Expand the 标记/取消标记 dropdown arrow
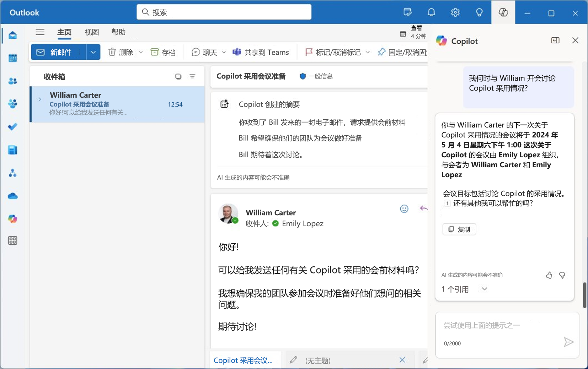The height and width of the screenshot is (369, 588). tap(368, 52)
